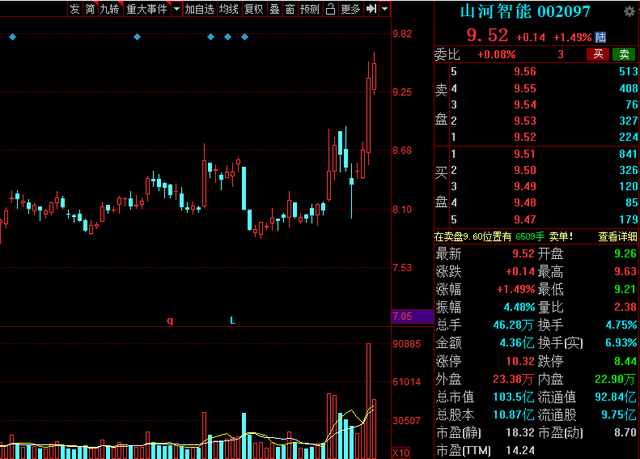Select buy level 2 price 9.50
This screenshot has height=459, width=640.
point(525,171)
